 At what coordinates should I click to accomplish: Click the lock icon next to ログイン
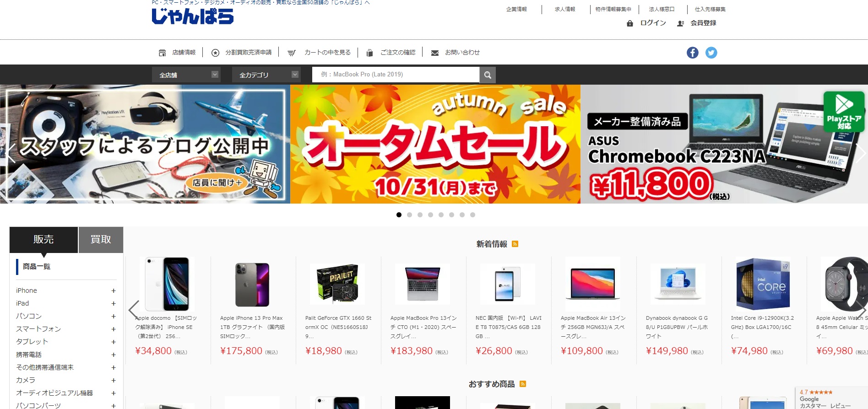[x=630, y=23]
